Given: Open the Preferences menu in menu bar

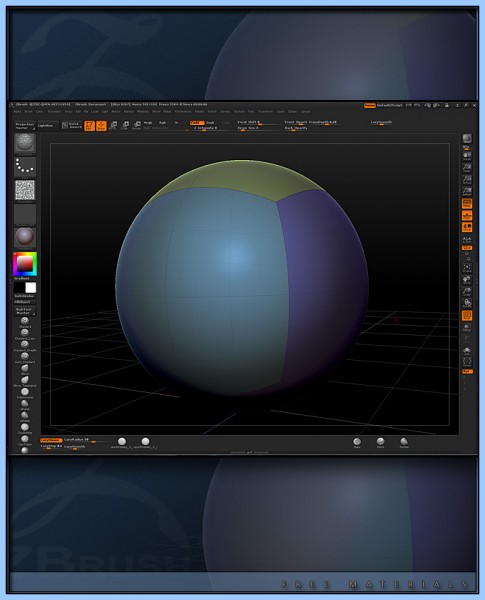Looking at the screenshot, I should 183,111.
